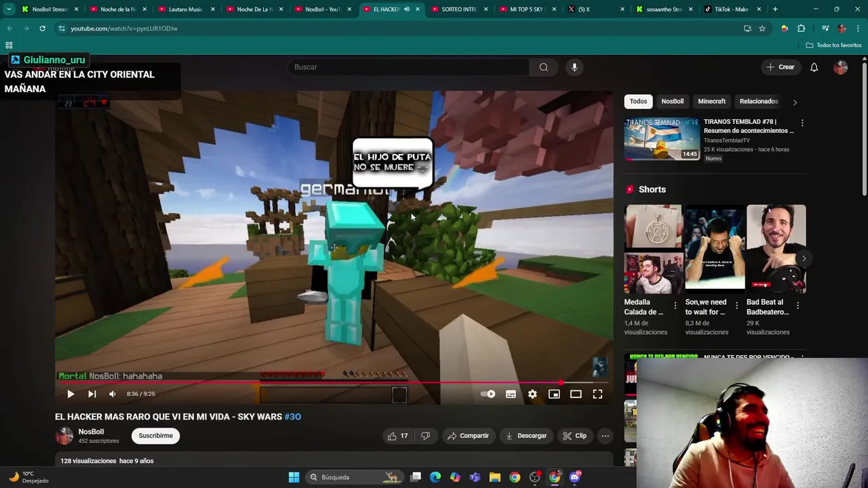
Task: Open the NosBoll channel avatar
Action: tap(64, 436)
